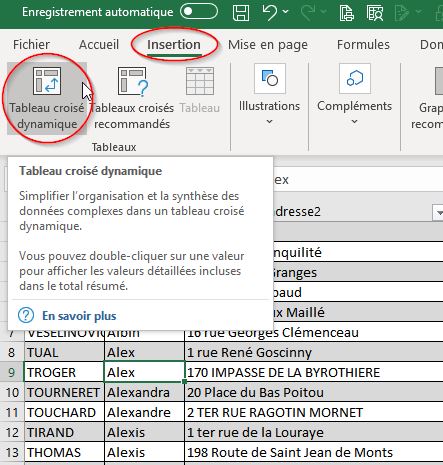Click the TROGER cell
Screen dimensions: 443x465
[x=64, y=372]
